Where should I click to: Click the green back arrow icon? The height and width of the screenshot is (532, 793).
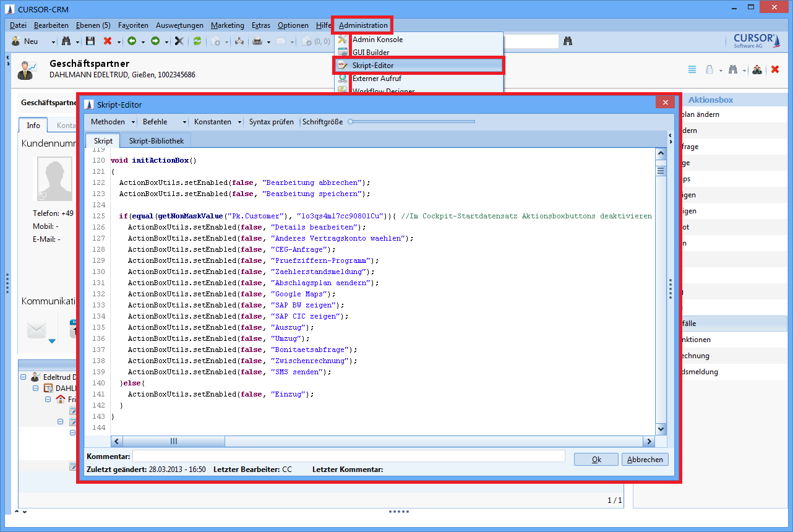click(132, 41)
